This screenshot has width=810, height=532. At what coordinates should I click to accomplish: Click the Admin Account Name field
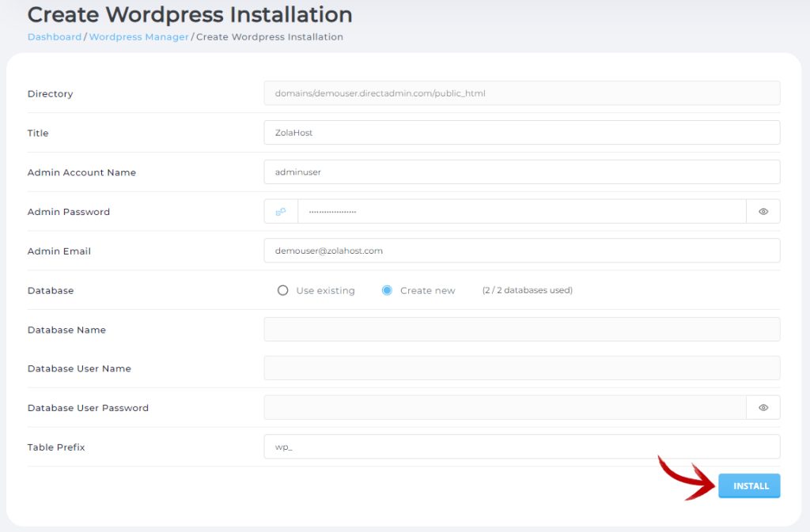coord(522,172)
